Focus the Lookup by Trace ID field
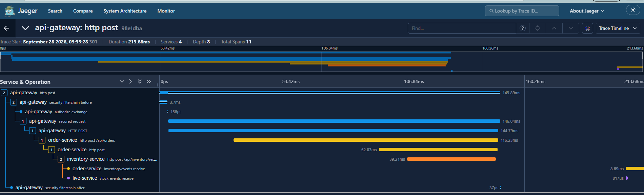Viewport: 644px width, 195px height. coord(522,11)
